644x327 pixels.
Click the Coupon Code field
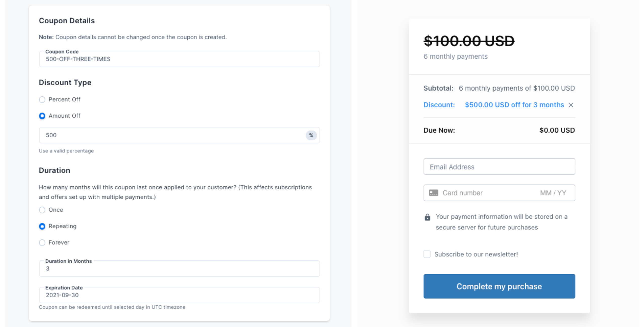179,59
